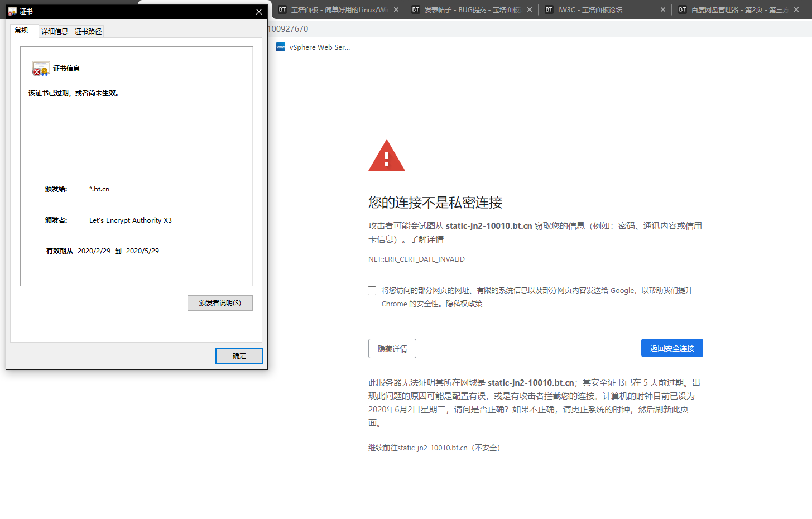
Task: Switch to the 常规 tab
Action: pyautogui.click(x=22, y=31)
